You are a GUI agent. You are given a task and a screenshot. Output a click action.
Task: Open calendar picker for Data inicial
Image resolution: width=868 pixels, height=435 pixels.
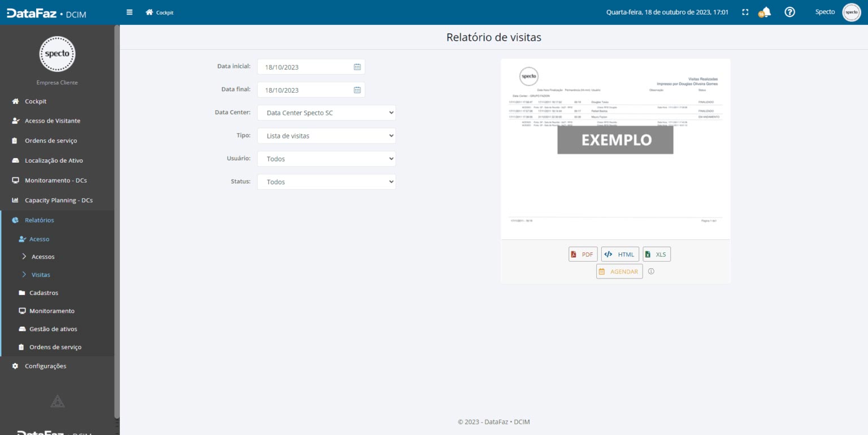click(x=357, y=67)
